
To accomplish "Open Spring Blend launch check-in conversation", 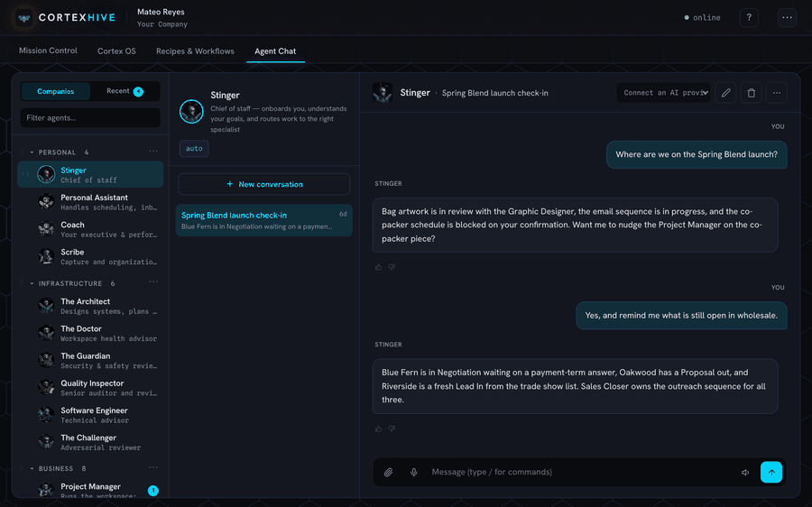I will tap(264, 220).
